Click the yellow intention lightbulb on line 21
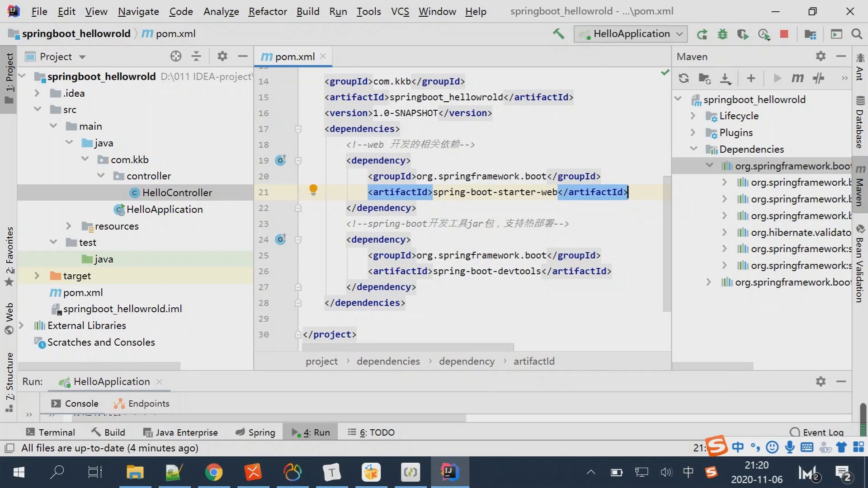This screenshot has height=488, width=868. [x=313, y=190]
